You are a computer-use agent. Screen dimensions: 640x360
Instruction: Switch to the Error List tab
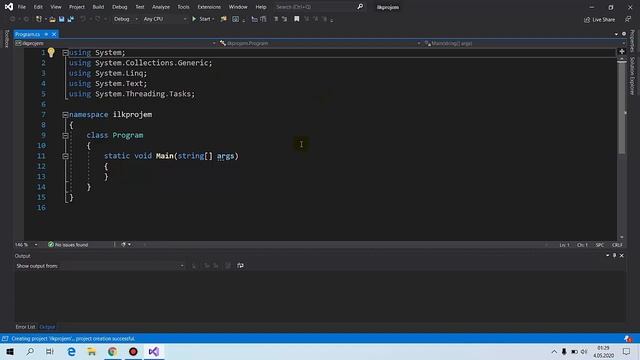(x=25, y=327)
